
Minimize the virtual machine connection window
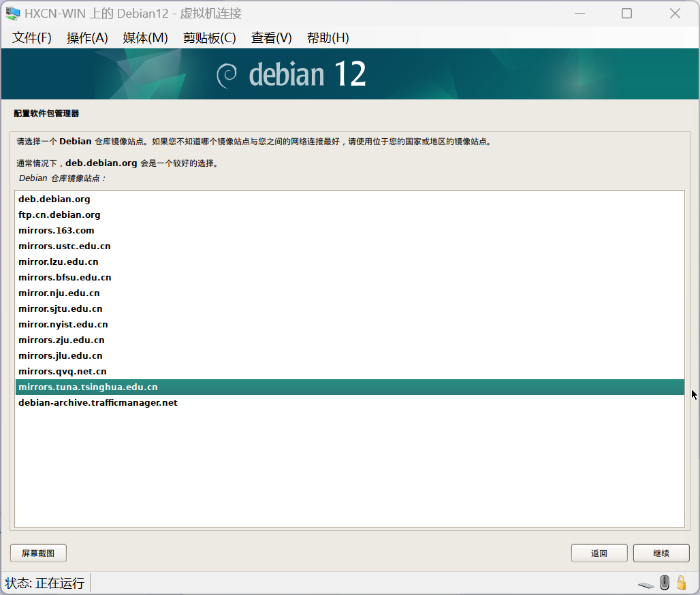coord(580,14)
